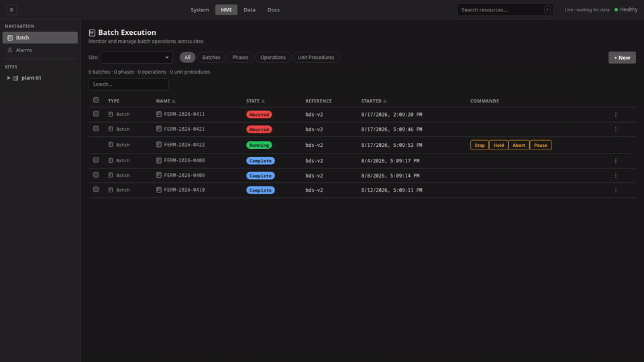Toggle the select-all header checkbox
Viewport: 644px width, 362px height.
[96, 100]
